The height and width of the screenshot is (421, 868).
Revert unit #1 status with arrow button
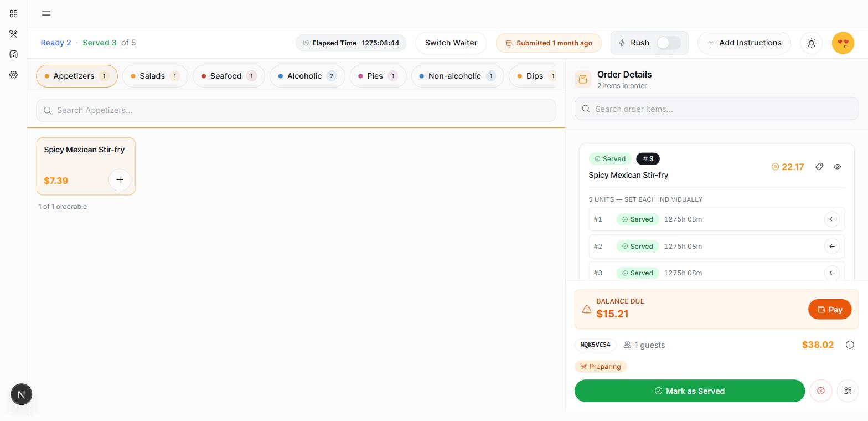point(832,219)
